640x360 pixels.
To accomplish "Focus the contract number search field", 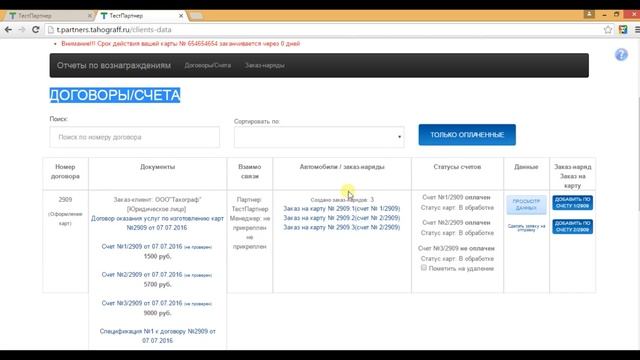I will [135, 137].
